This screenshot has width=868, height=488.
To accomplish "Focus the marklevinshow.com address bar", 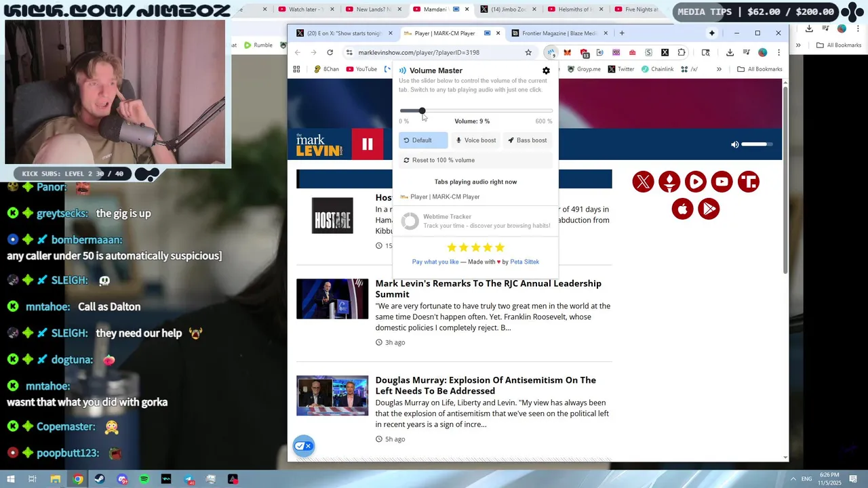I will pos(439,52).
